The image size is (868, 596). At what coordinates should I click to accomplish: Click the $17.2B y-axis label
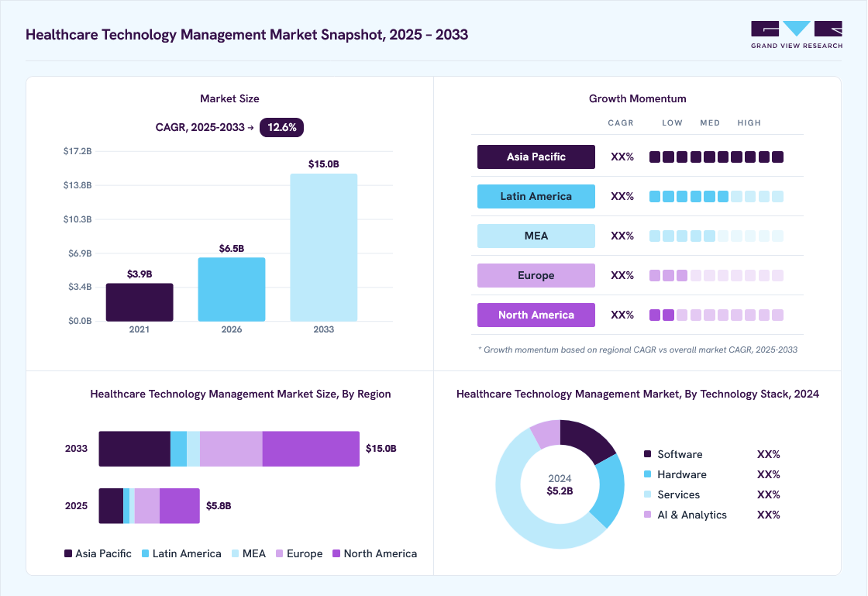(x=77, y=151)
